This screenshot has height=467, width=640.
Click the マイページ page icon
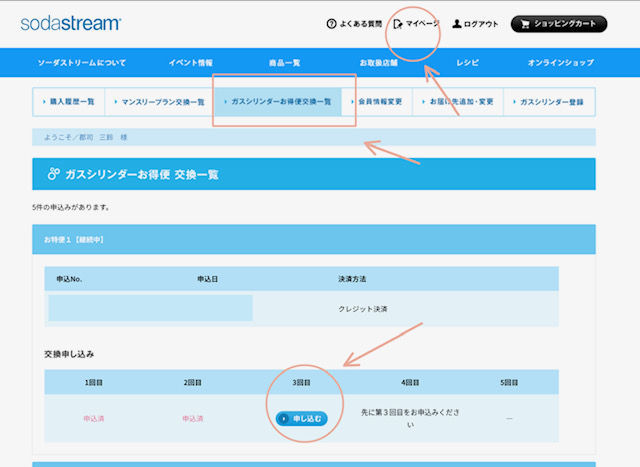tap(398, 24)
